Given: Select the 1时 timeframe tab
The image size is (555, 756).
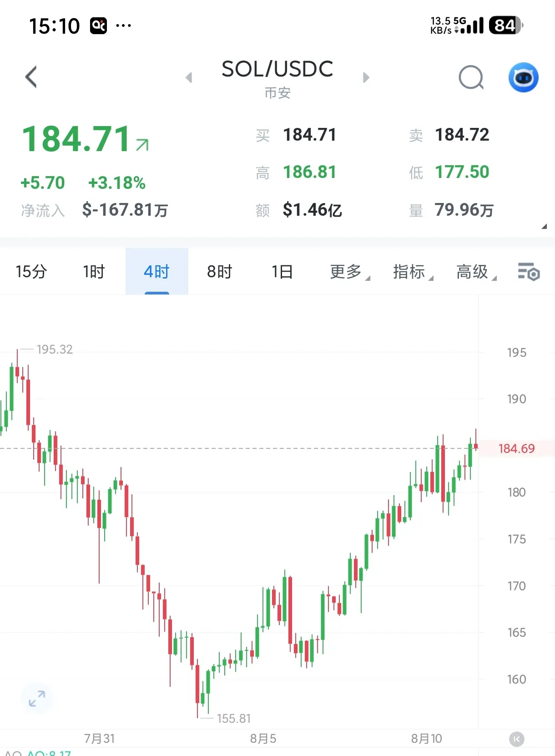Looking at the screenshot, I should 94,272.
